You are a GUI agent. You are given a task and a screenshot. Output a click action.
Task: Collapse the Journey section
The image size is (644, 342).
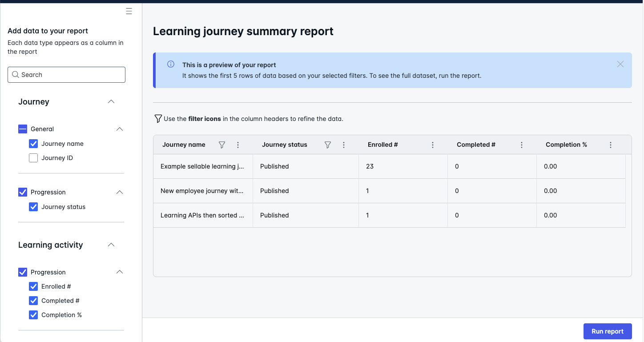111,102
